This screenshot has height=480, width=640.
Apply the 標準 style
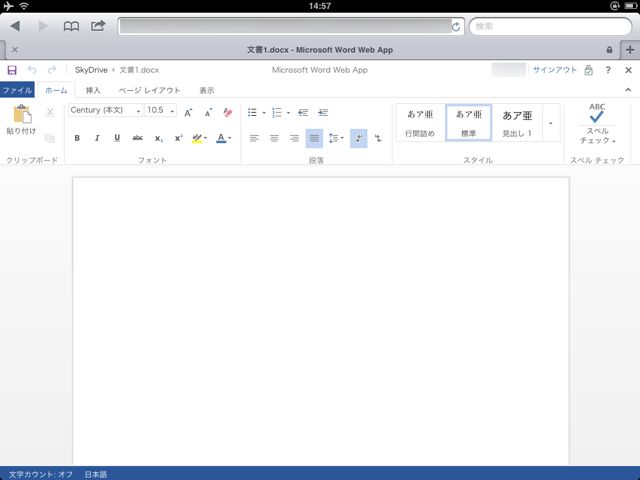tap(469, 123)
